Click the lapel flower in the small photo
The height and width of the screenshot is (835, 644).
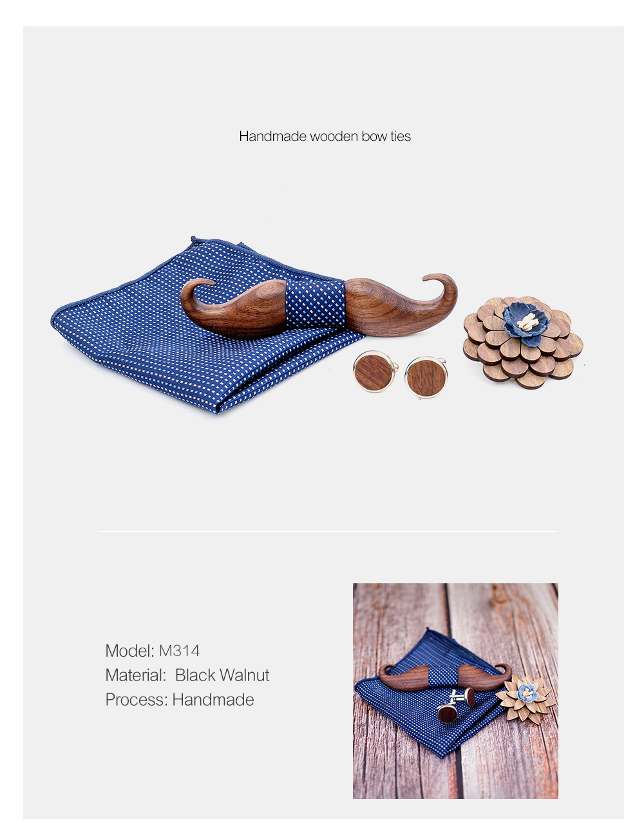coord(526,698)
